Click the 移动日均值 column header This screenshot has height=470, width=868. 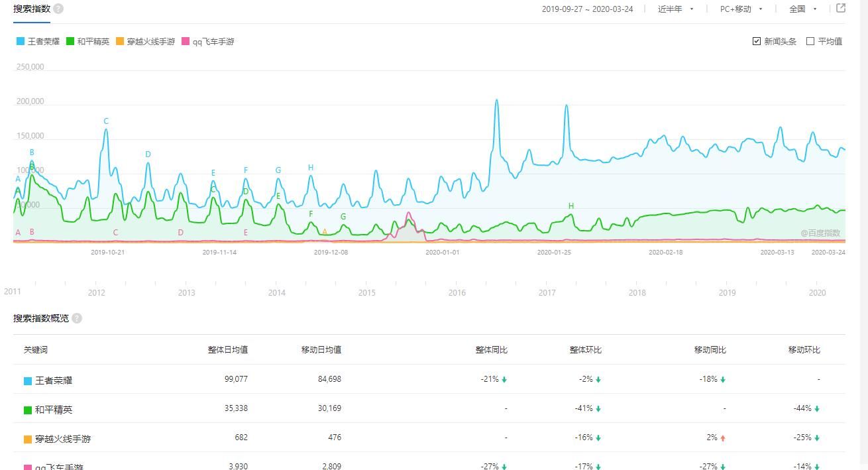321,349
